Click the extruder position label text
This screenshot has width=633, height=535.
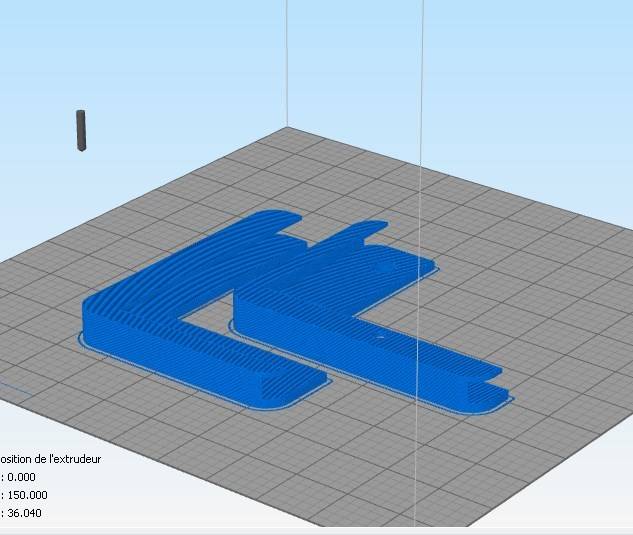(50, 459)
